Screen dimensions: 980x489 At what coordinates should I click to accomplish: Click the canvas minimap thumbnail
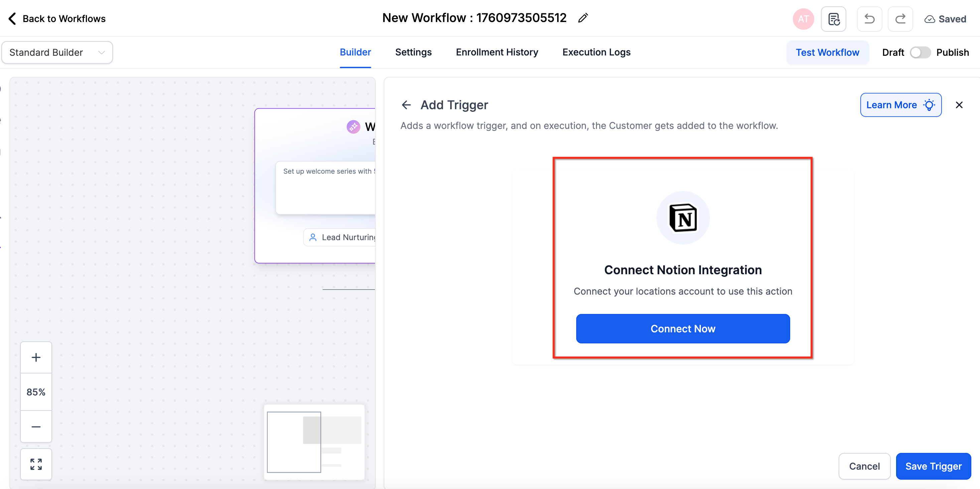[314, 442]
